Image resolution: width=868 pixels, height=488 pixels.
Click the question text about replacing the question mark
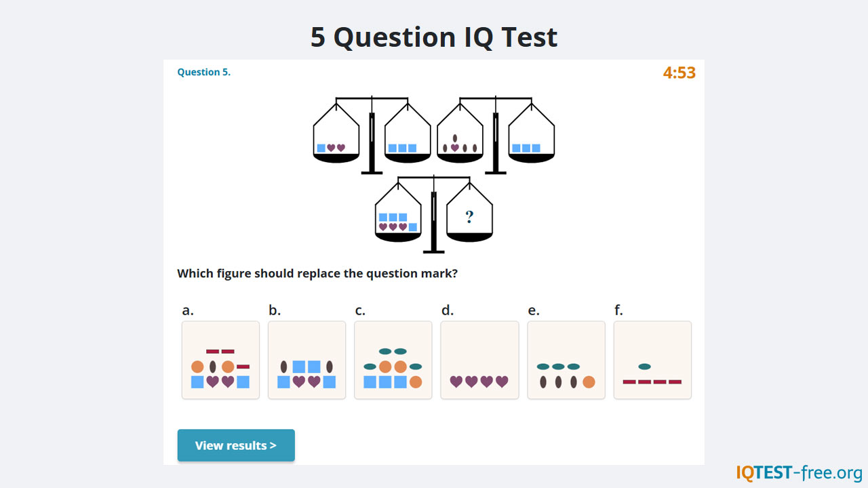point(317,273)
